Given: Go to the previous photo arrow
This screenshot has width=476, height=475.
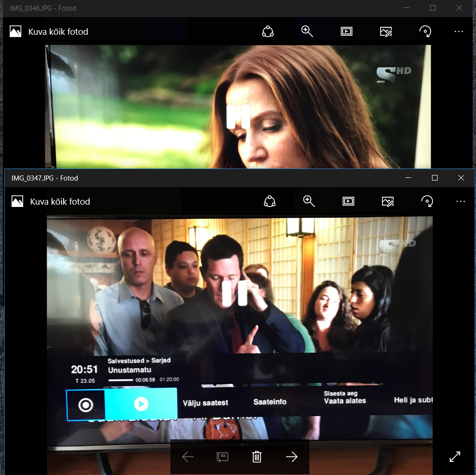Looking at the screenshot, I should coord(188,456).
